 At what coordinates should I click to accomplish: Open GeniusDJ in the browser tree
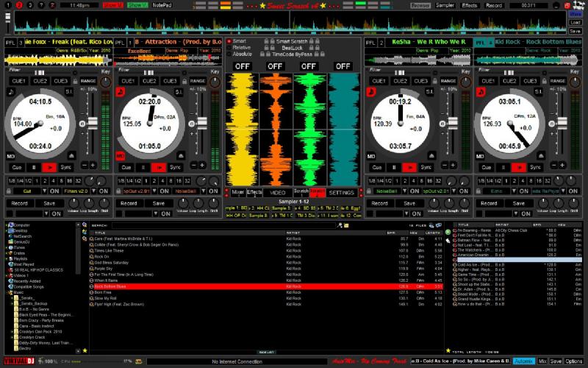pyautogui.click(x=19, y=242)
